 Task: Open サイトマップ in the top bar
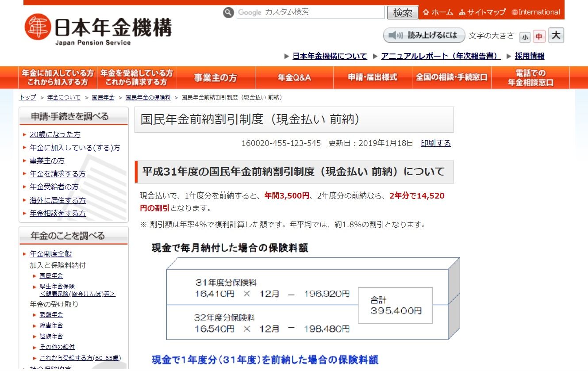coord(482,12)
